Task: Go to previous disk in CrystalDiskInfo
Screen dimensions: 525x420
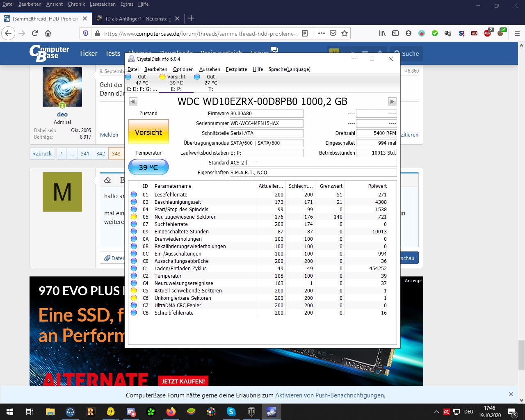Action: coord(133,102)
